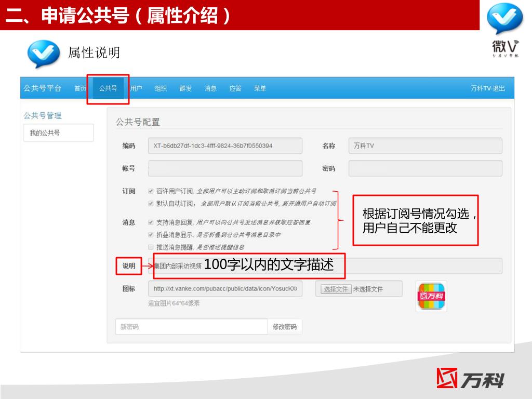The height and width of the screenshot is (399, 532).
Task: Click the 公共号配置 panel heading
Action: pyautogui.click(x=138, y=122)
